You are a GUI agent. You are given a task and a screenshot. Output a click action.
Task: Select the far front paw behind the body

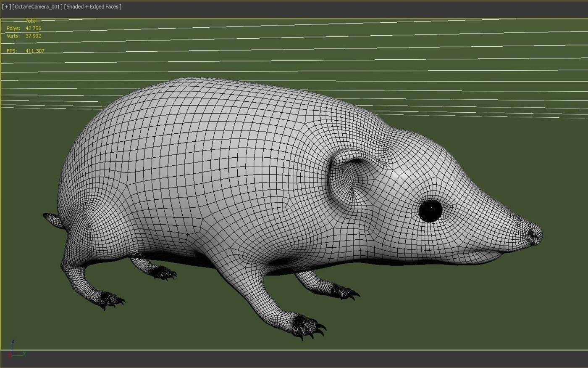(344, 291)
